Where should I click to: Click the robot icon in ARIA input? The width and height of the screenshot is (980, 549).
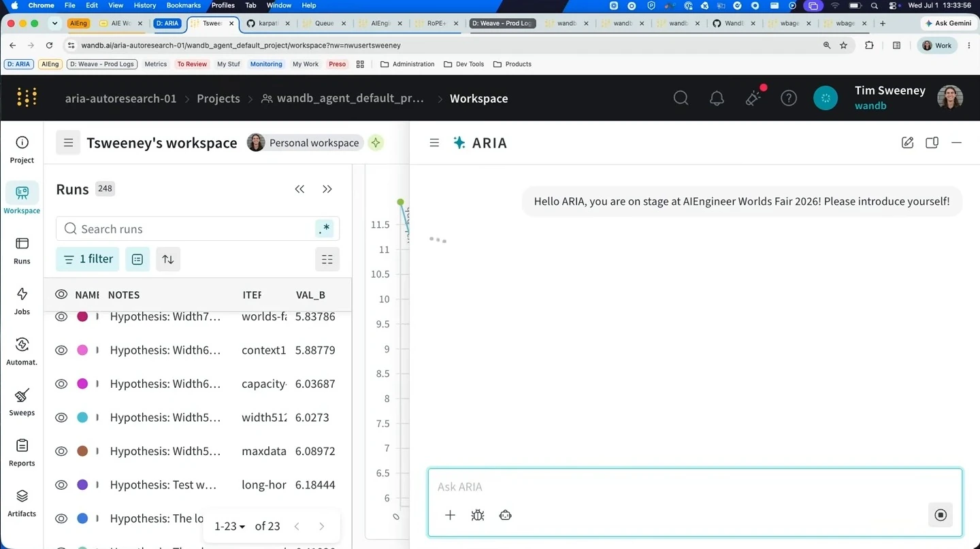[x=505, y=515]
